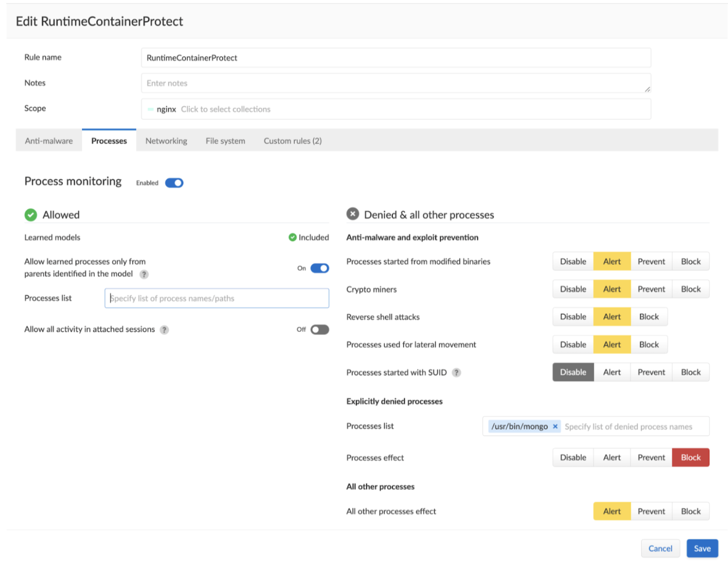The height and width of the screenshot is (577, 728).
Task: Set Processes effect to Block
Action: click(690, 457)
